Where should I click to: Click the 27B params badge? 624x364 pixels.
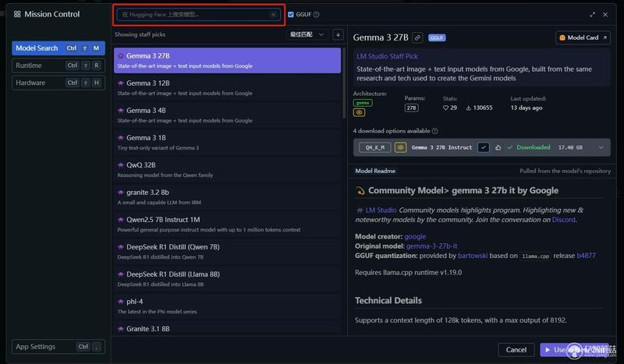pos(411,108)
